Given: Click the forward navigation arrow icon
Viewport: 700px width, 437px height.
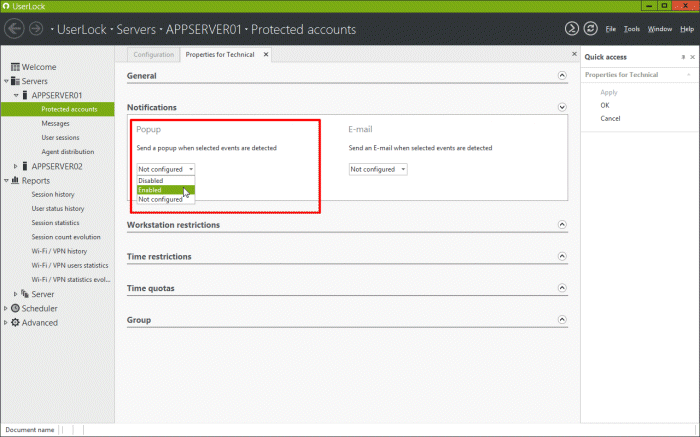Looking at the screenshot, I should click(x=37, y=30).
